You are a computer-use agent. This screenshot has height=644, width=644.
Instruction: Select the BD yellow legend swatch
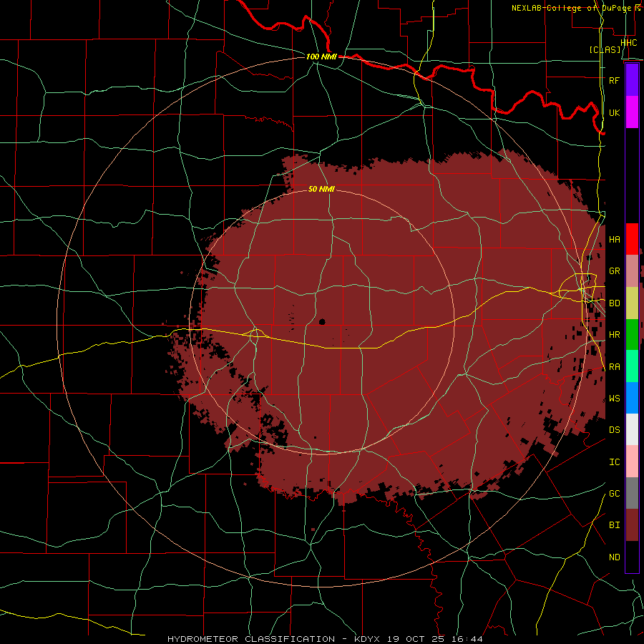(x=632, y=303)
